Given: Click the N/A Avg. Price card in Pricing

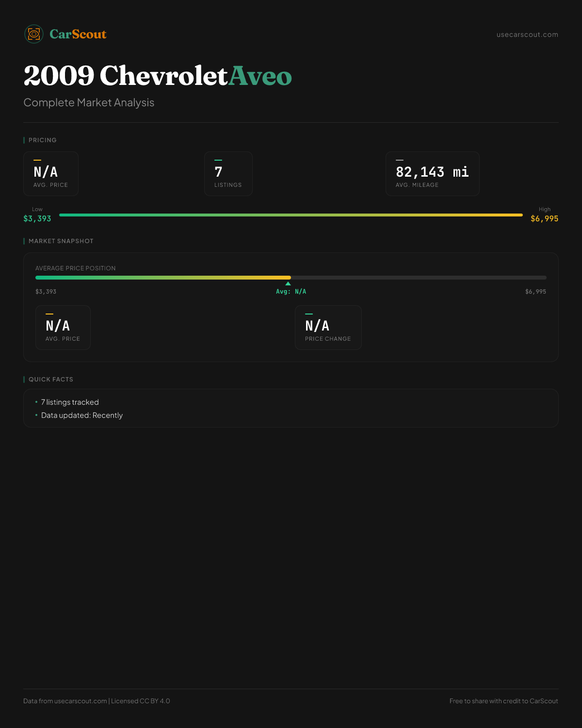Looking at the screenshot, I should (x=51, y=174).
